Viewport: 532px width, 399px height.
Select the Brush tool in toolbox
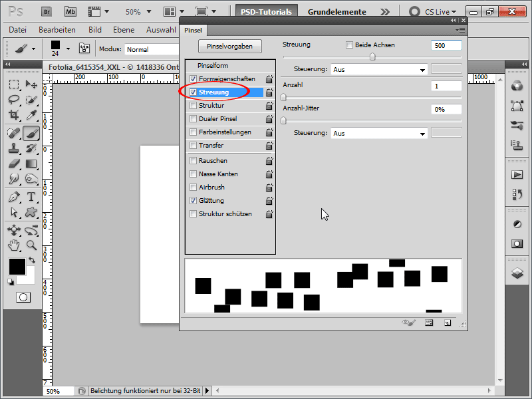coord(31,133)
